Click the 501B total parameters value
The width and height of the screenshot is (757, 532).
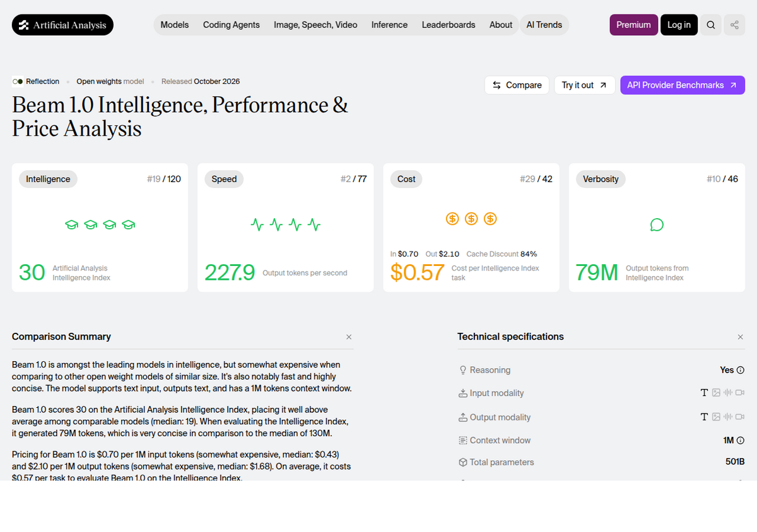[735, 462]
